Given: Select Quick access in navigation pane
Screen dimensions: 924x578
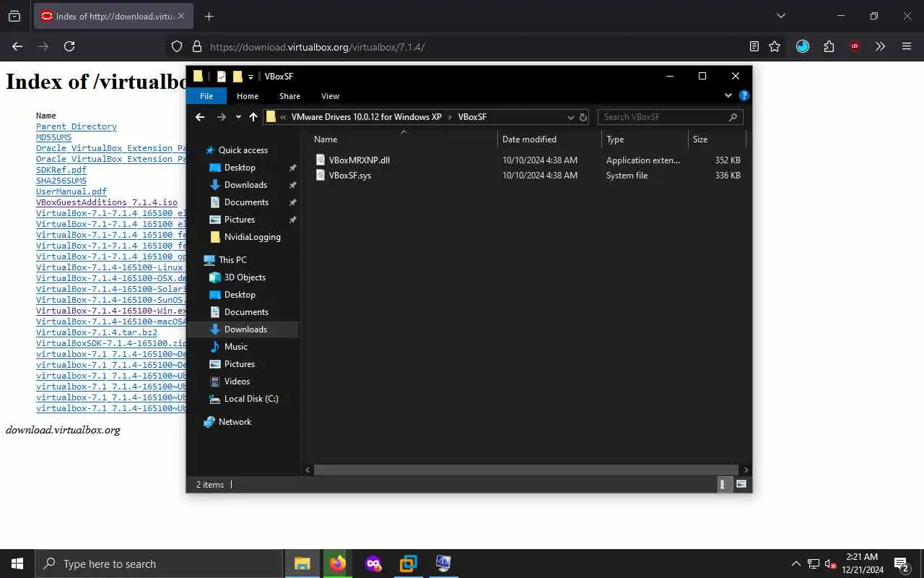Looking at the screenshot, I should click(x=243, y=150).
